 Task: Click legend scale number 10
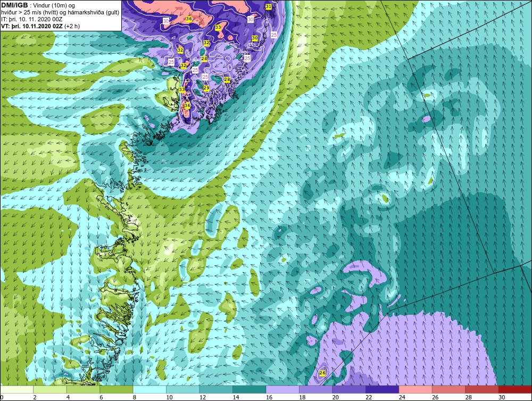169,397
